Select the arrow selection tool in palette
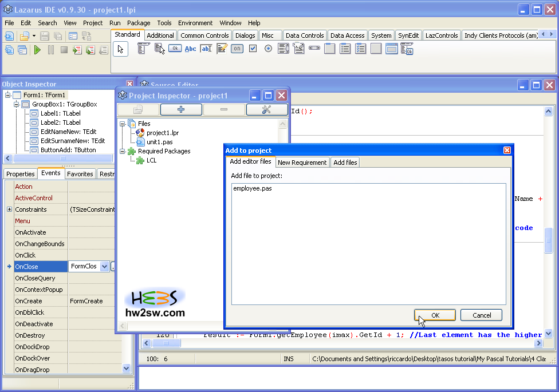The height and width of the screenshot is (392, 559). (x=120, y=49)
